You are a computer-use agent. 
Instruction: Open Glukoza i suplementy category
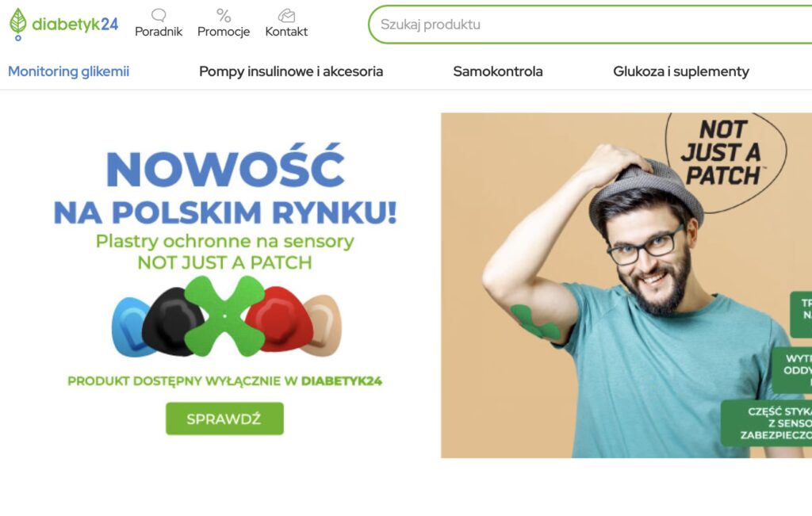coord(681,71)
